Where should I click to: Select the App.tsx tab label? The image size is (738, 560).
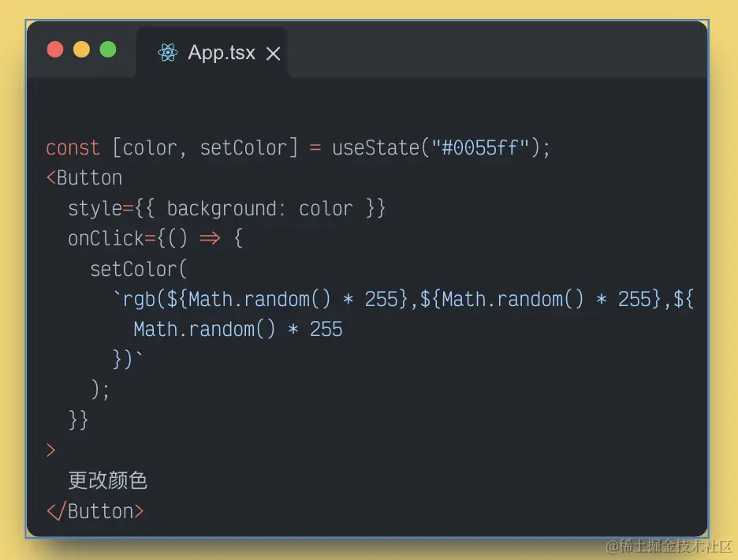[x=222, y=53]
